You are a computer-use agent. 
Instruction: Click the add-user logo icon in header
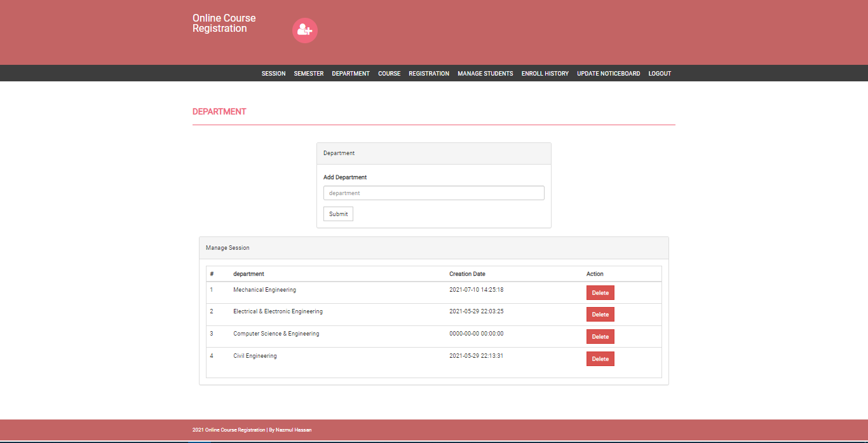[x=305, y=31]
